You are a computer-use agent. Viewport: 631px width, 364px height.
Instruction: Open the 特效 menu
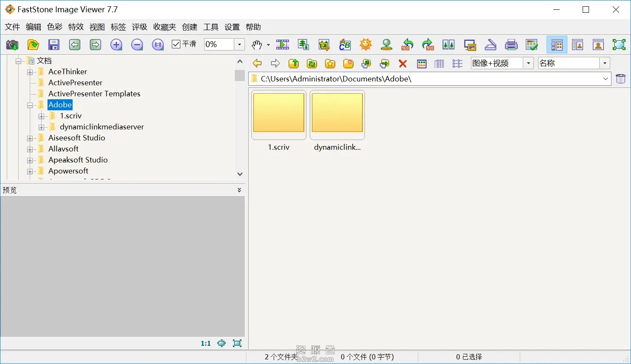click(x=76, y=27)
